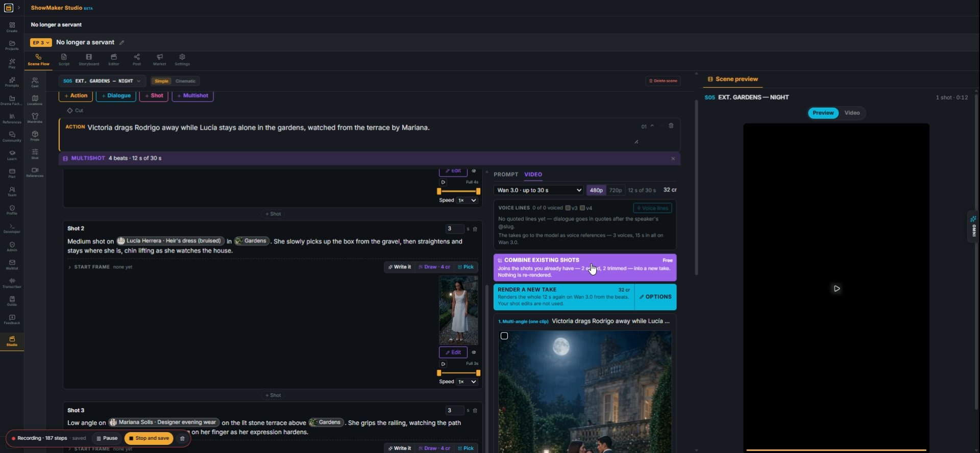980x453 pixels.
Task: Play the scene preview video
Action: coord(837,289)
